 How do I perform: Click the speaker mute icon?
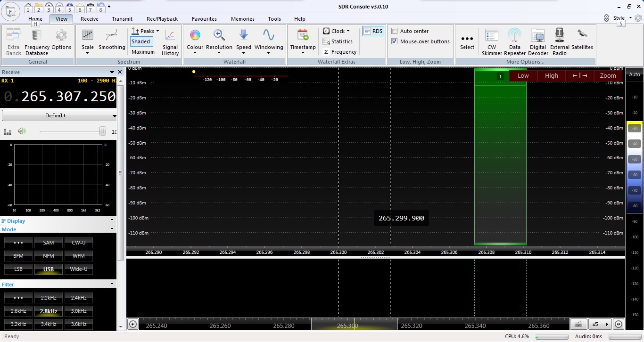(21, 131)
